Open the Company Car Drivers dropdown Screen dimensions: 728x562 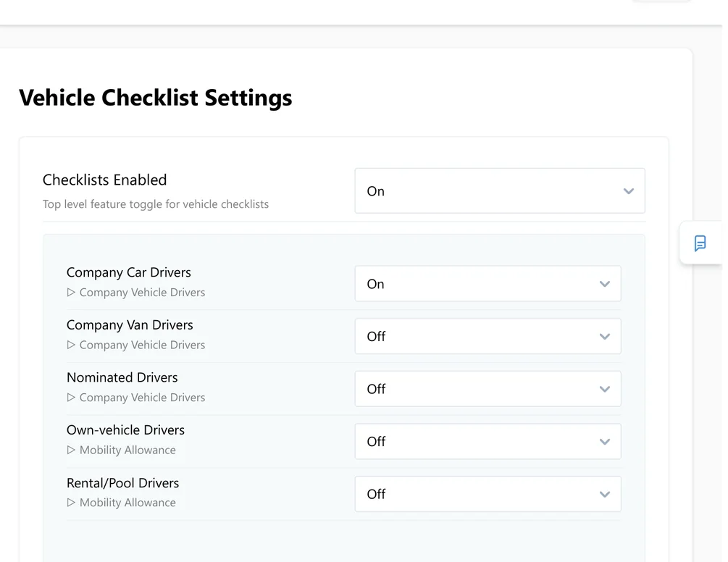pyautogui.click(x=488, y=284)
